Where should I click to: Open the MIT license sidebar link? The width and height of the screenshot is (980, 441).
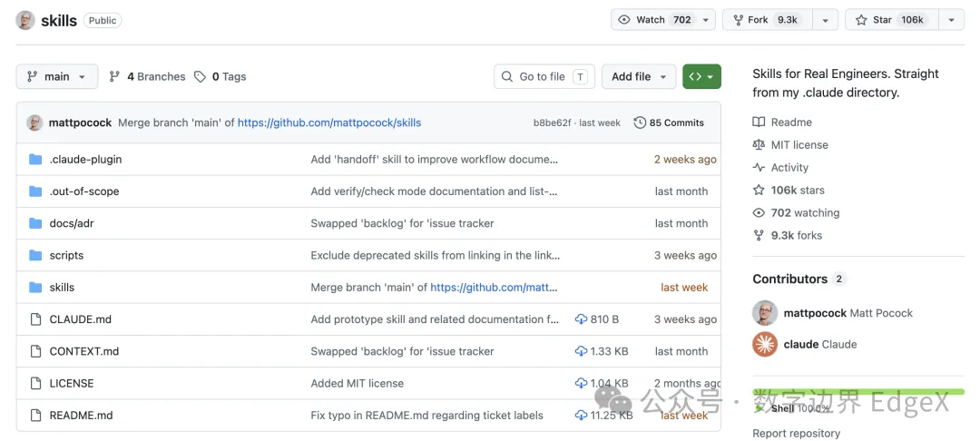(x=790, y=144)
